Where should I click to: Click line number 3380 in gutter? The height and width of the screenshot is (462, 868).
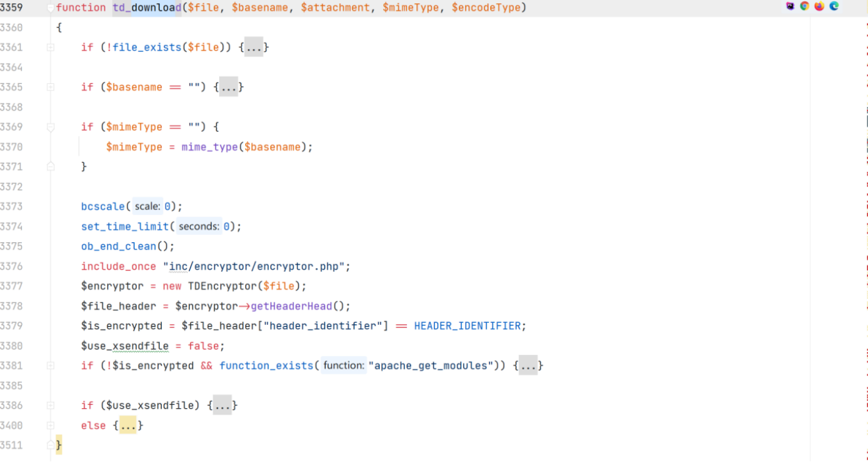[x=11, y=346]
